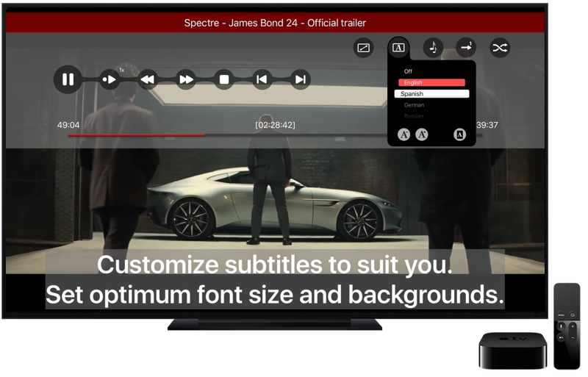Open the aspect ratio options

[363, 48]
